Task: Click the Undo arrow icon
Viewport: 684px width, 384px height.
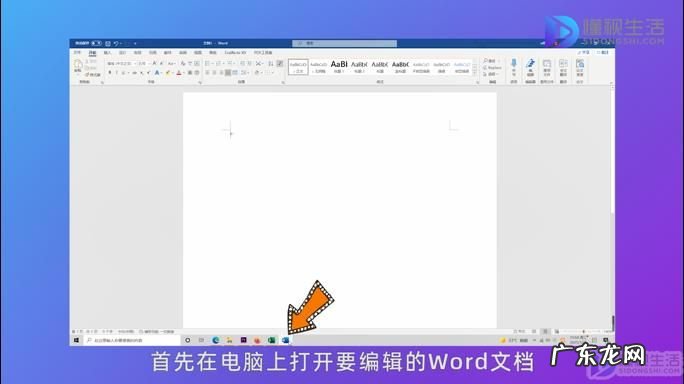Action: point(116,43)
